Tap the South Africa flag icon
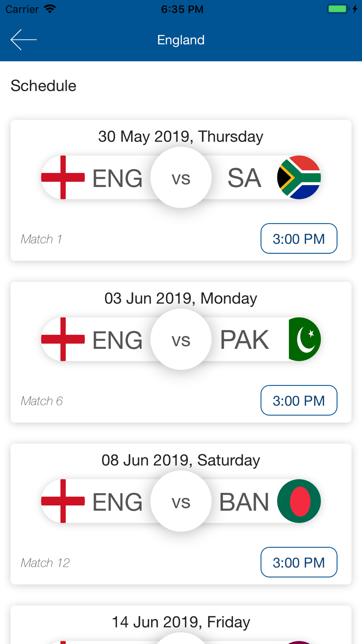 (x=299, y=177)
